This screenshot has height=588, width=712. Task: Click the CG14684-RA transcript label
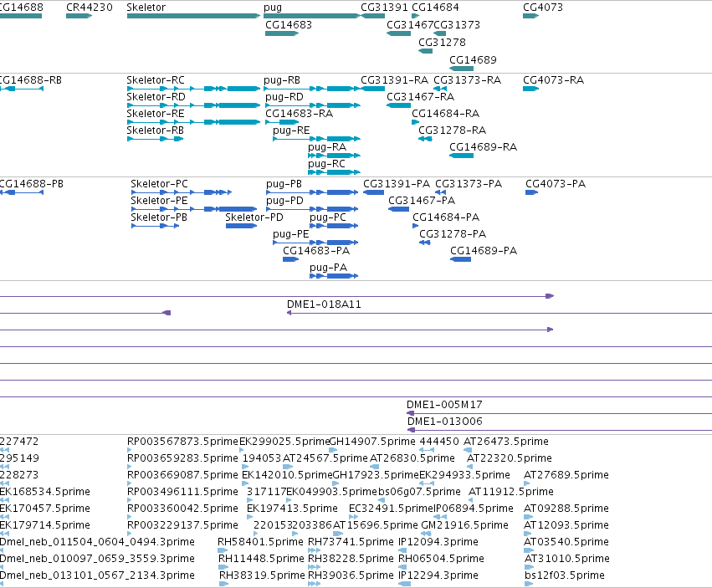[x=445, y=114]
